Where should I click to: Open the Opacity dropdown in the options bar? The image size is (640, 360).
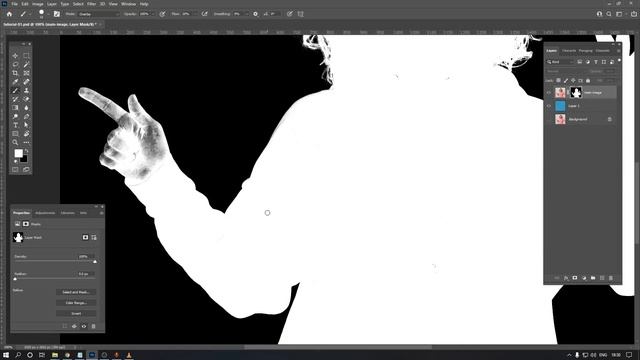coord(153,14)
